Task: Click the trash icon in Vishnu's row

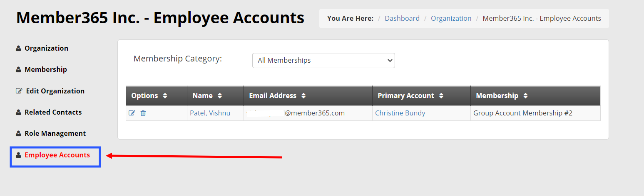Action: 143,113
